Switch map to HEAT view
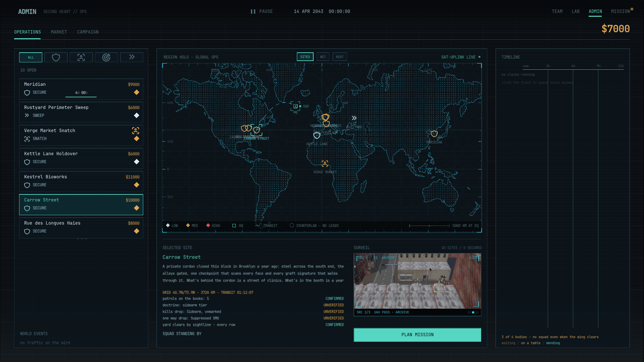Viewport: 644px width, 362px height. point(340,57)
